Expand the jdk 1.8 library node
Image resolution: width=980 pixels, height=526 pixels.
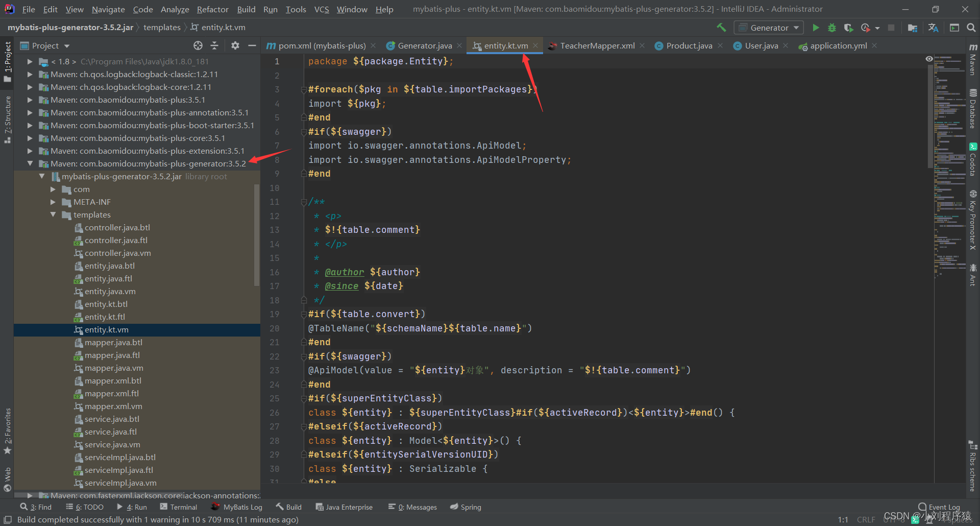[30, 61]
